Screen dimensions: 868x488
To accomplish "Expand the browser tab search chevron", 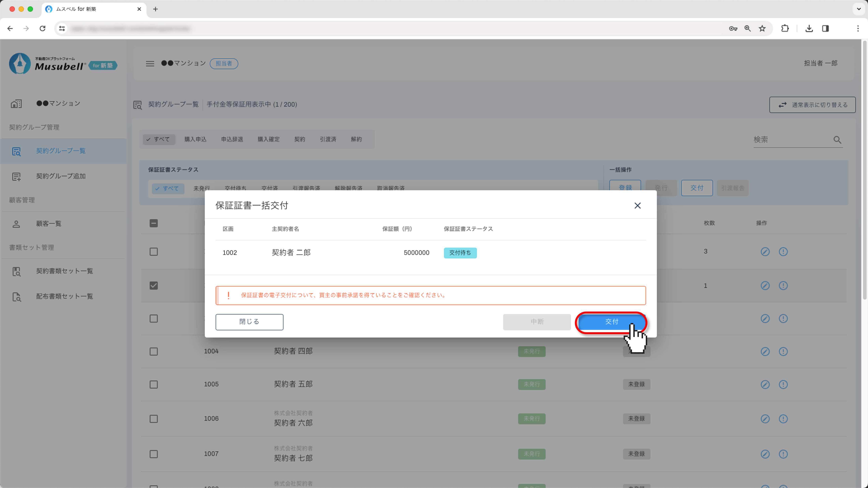I will (859, 9).
